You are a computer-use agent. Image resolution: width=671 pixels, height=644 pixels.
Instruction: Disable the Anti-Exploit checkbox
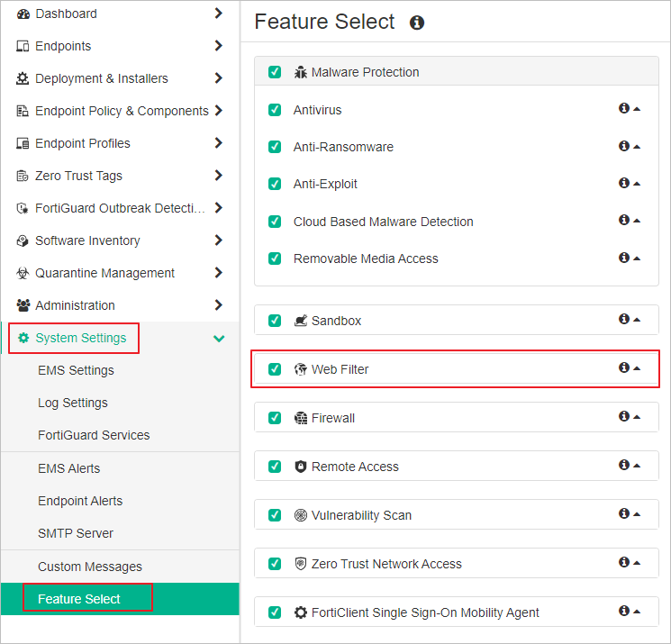pos(275,184)
